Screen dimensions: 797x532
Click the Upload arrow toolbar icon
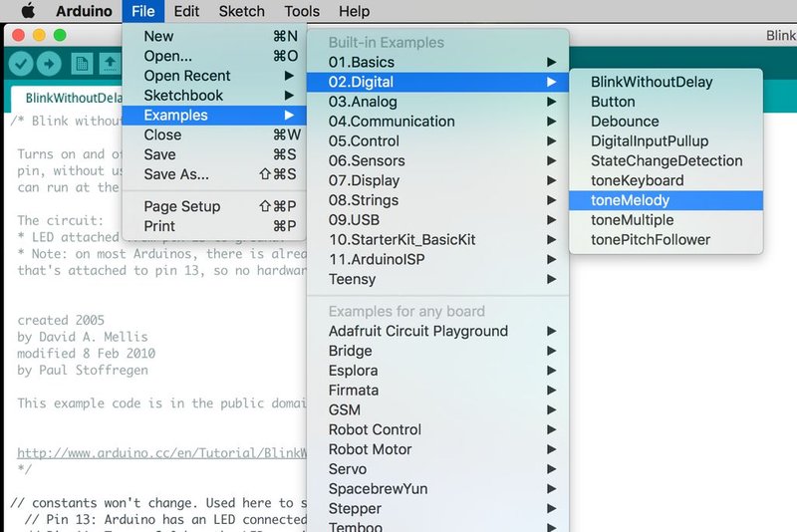tap(49, 64)
